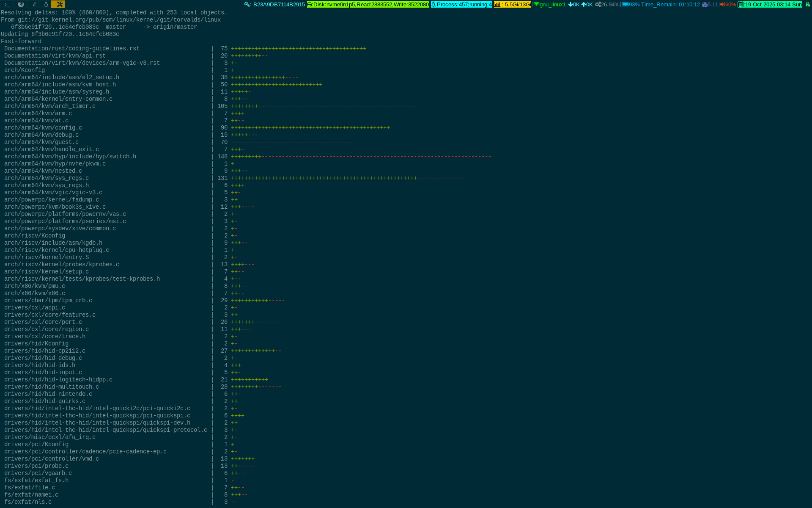This screenshot has height=508, width=812.
Task: Click the 5.5Gi/13Gi memory usage module
Action: point(512,4)
